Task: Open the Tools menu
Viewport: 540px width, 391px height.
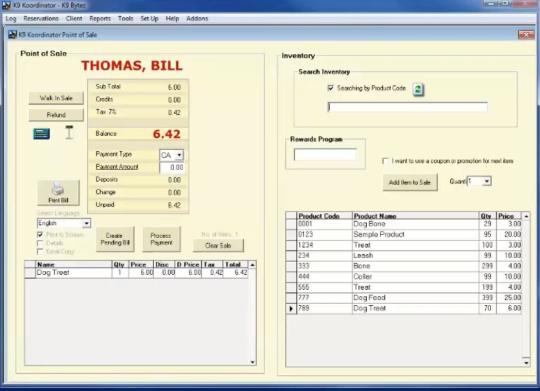Action: click(125, 19)
